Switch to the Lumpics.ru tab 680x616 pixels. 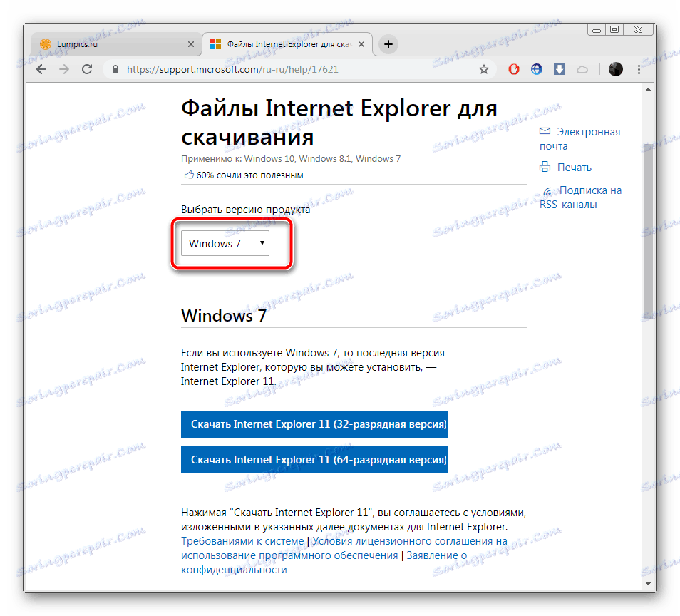(x=117, y=44)
